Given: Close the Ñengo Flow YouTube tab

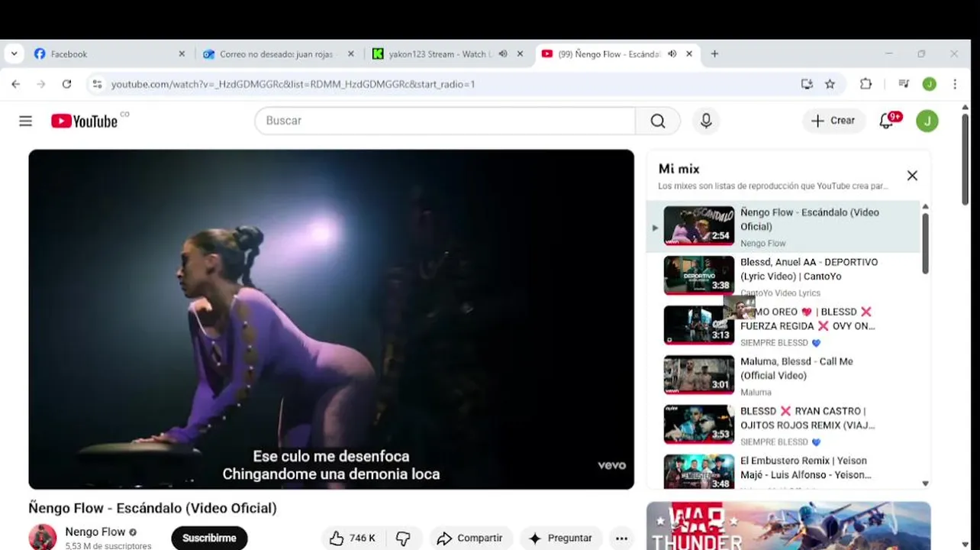Looking at the screenshot, I should (689, 54).
